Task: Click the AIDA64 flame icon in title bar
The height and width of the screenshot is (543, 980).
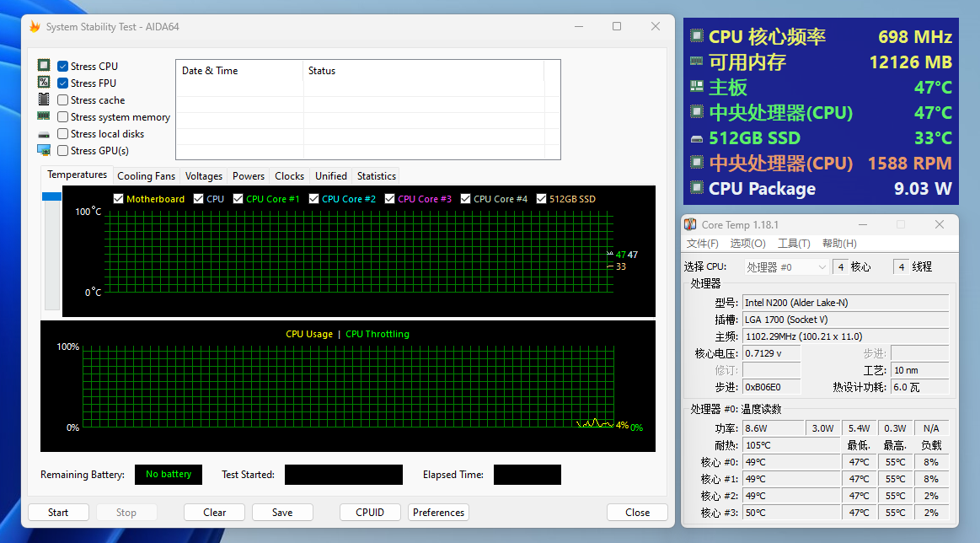Action: [35, 26]
